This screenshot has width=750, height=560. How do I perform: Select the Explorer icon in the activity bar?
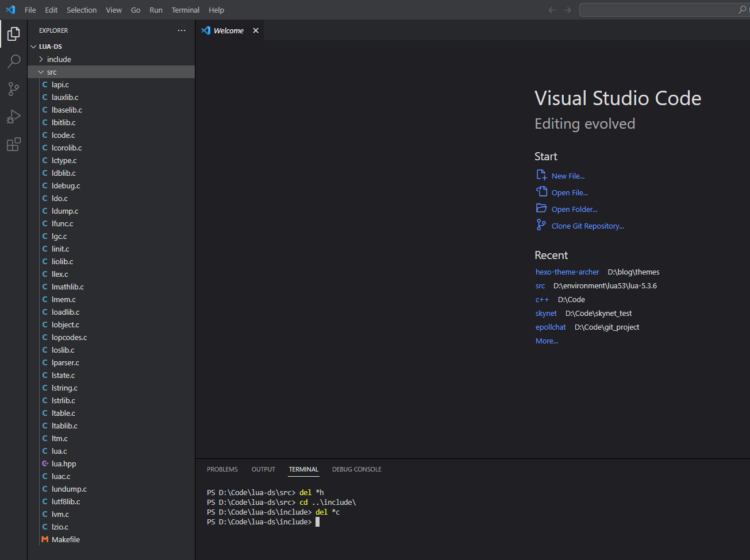pyautogui.click(x=14, y=34)
